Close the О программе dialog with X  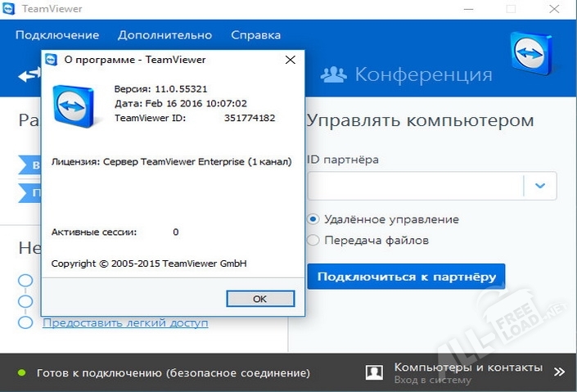pyautogui.click(x=290, y=60)
